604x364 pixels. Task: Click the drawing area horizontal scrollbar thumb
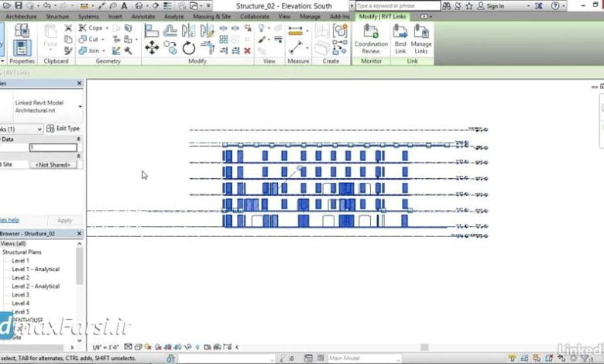tap(424, 347)
